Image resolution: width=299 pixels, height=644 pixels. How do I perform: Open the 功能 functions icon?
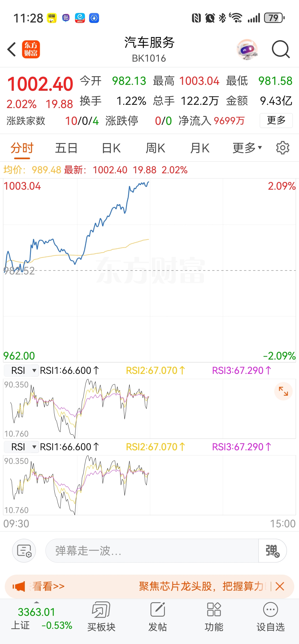pos(214,616)
